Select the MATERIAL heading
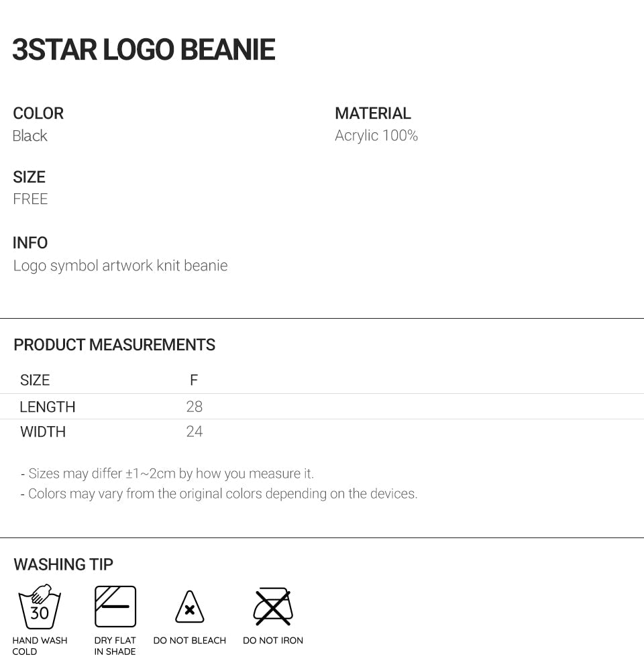Screen dimensions: 644x671 click(x=373, y=113)
